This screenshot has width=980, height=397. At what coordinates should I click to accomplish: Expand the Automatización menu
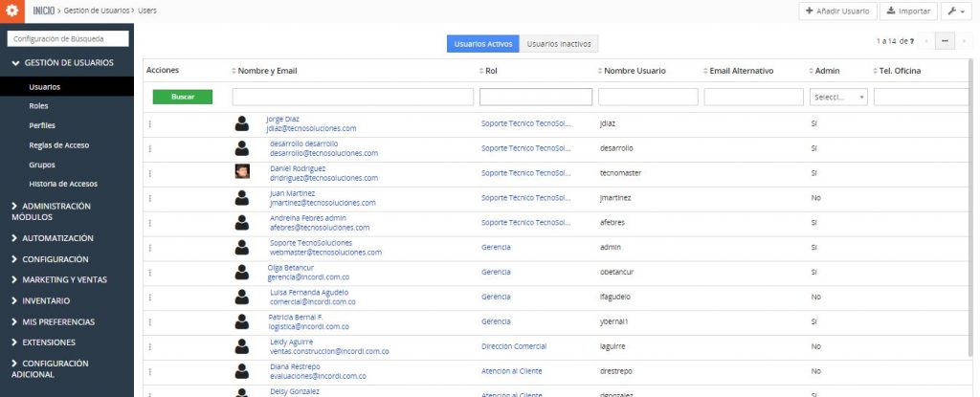57,238
